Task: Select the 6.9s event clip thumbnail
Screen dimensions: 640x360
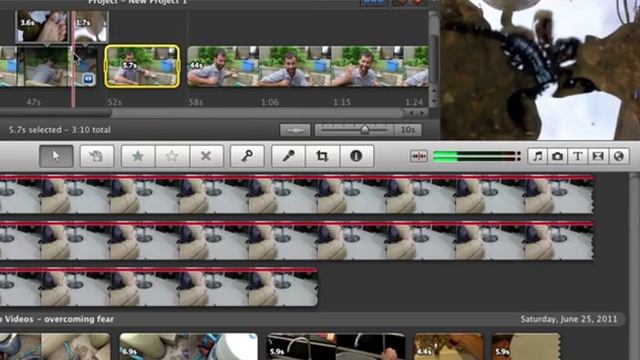Action: [189, 347]
